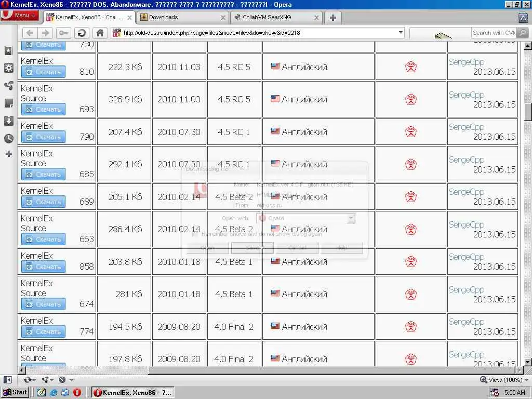Launch Internet Explorer from quick launch
Image resolution: width=532 pixels, height=399 pixels.
54,393
